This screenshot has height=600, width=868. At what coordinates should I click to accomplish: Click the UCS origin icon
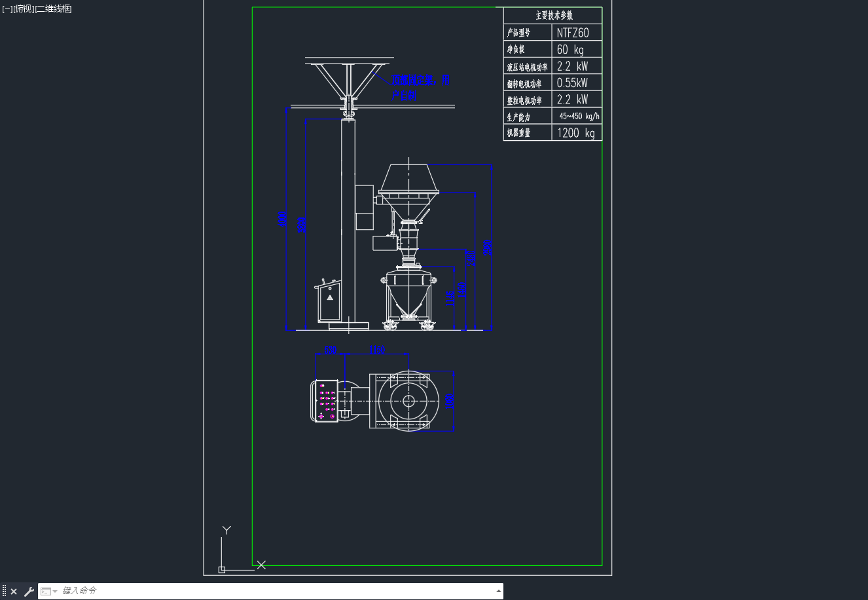coord(222,569)
